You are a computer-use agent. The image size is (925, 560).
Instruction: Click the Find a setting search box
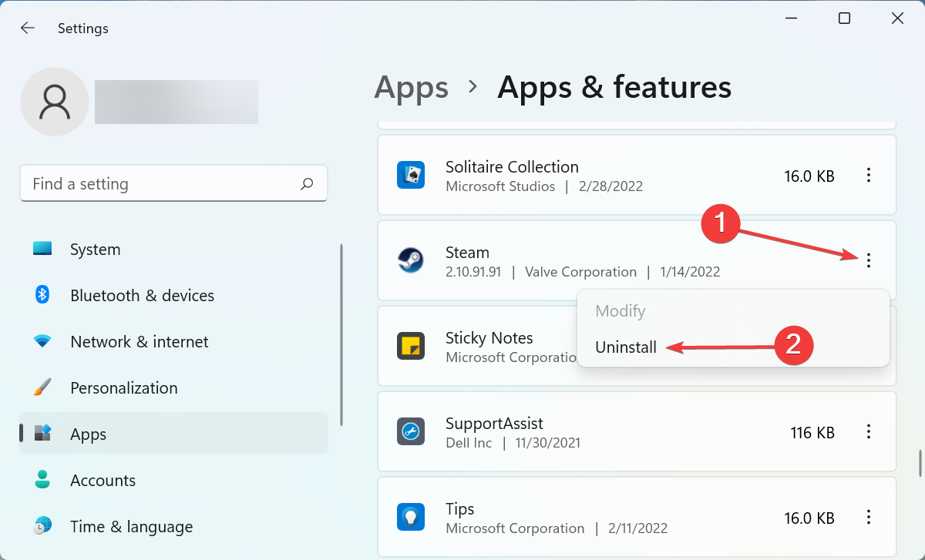(x=162, y=184)
